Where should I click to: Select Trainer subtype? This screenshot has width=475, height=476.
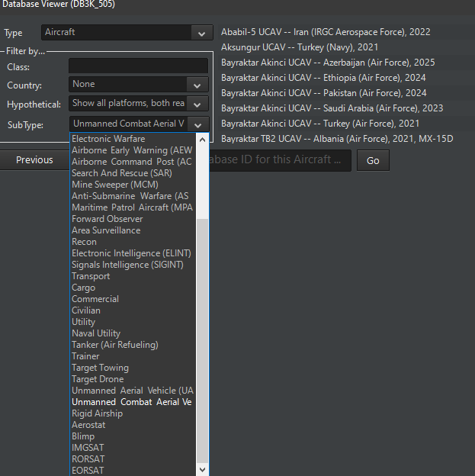click(x=133, y=356)
